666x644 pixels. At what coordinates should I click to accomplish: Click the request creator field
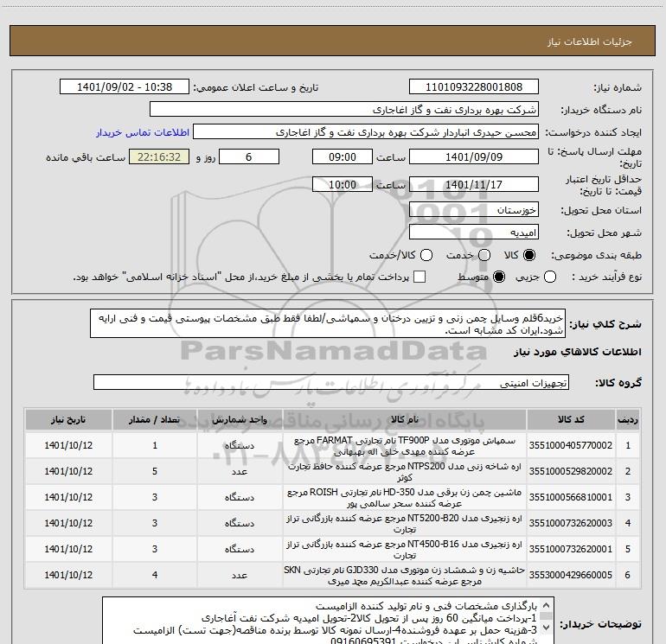pyautogui.click(x=366, y=132)
